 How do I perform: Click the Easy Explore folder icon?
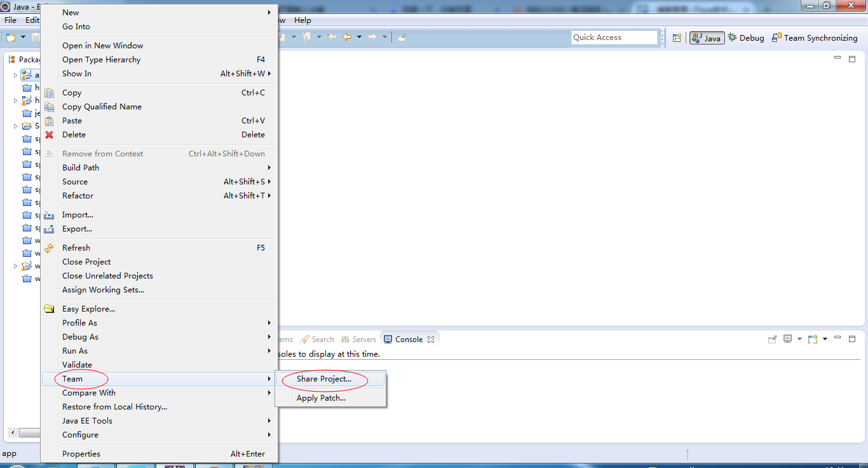(x=49, y=309)
